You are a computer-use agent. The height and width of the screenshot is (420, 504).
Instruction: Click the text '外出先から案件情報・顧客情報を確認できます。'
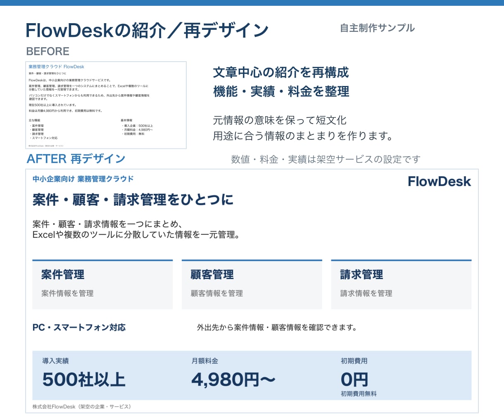277,327
